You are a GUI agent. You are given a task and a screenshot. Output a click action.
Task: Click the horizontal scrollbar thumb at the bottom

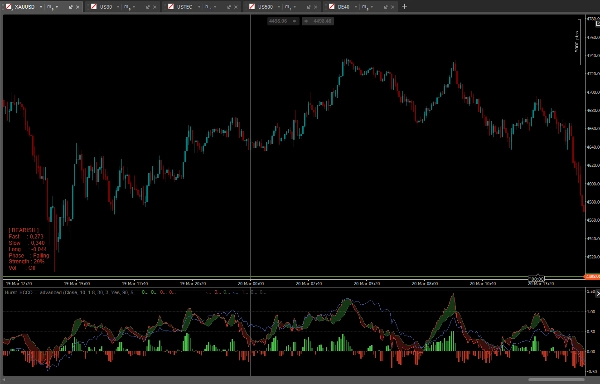557,380
